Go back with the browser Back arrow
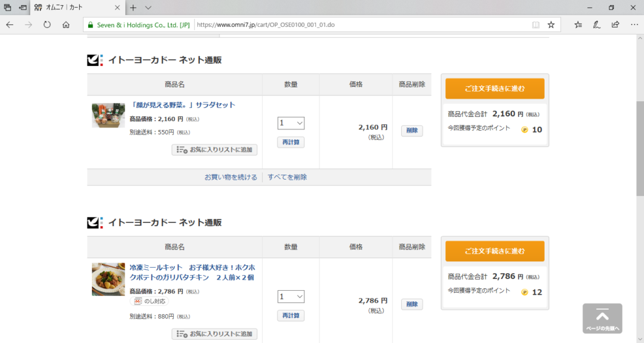The image size is (644, 343). tap(9, 24)
